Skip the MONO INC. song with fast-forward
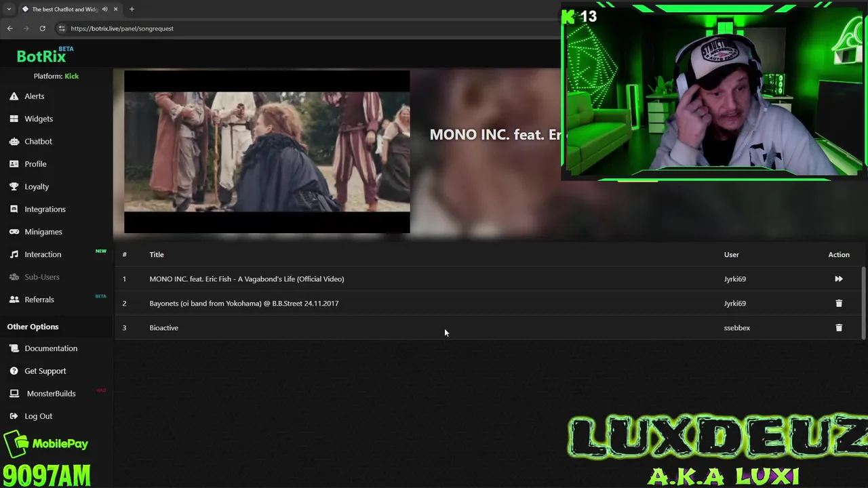 coord(839,279)
